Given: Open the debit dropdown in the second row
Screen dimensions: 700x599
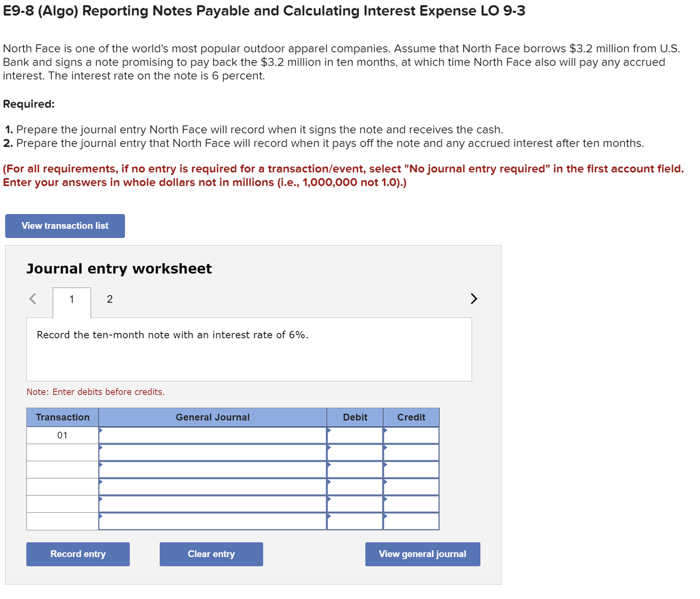Looking at the screenshot, I should (x=330, y=449).
